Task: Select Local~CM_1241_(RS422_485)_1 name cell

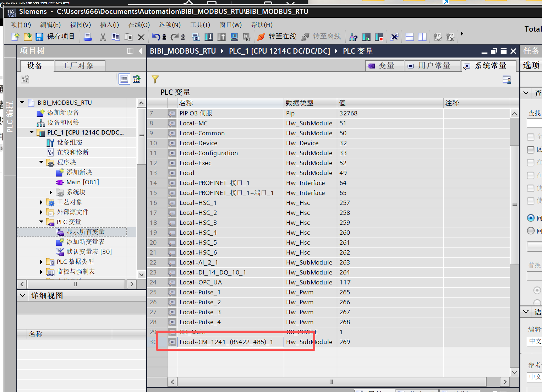Action: tap(230, 342)
